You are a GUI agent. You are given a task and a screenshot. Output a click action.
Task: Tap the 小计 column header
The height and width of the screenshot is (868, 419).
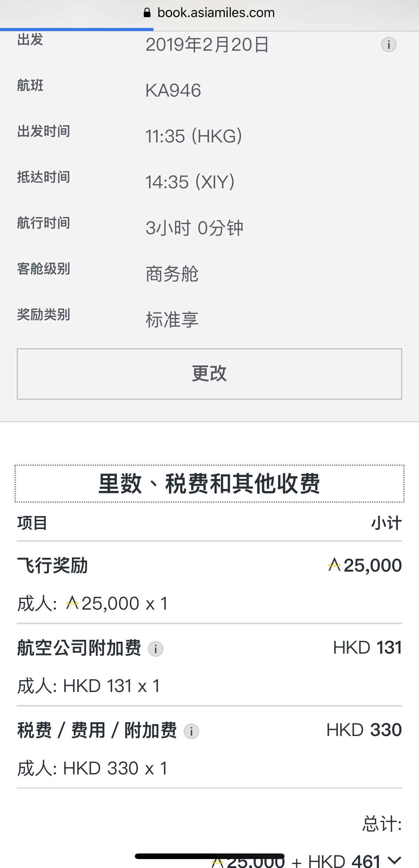point(387,523)
